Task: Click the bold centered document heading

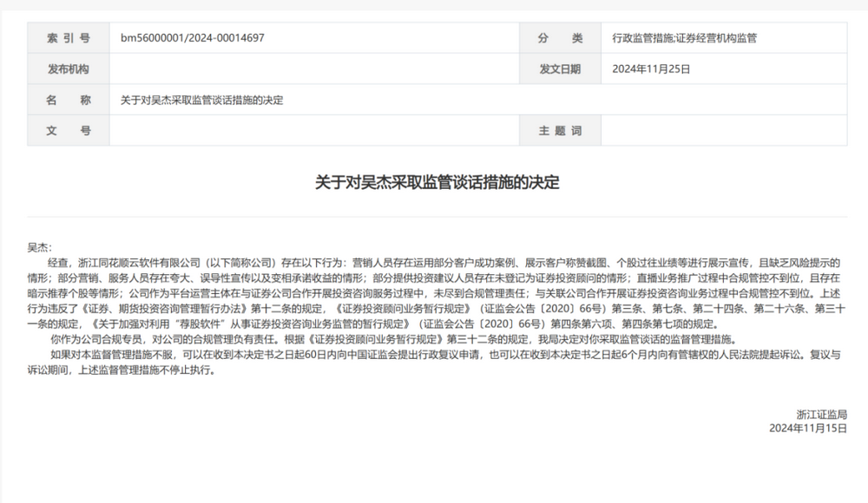Action: click(437, 183)
